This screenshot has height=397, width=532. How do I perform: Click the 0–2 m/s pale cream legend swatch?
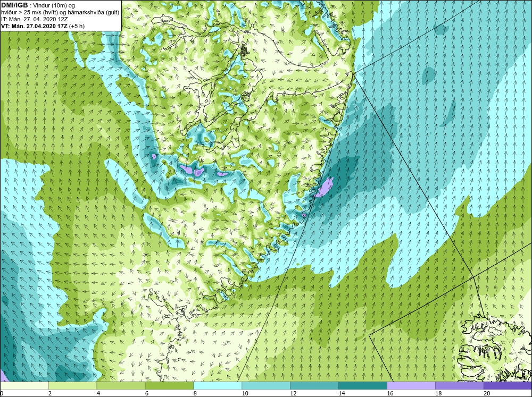24,385
